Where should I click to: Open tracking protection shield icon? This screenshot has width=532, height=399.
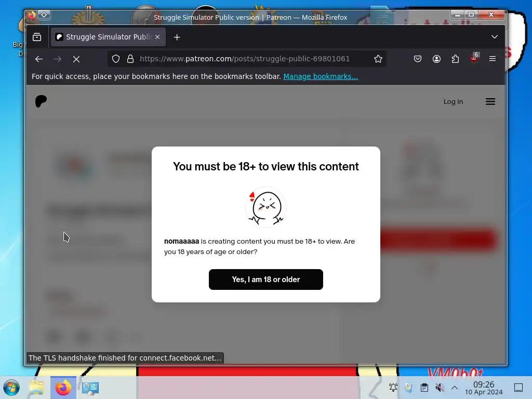116,59
